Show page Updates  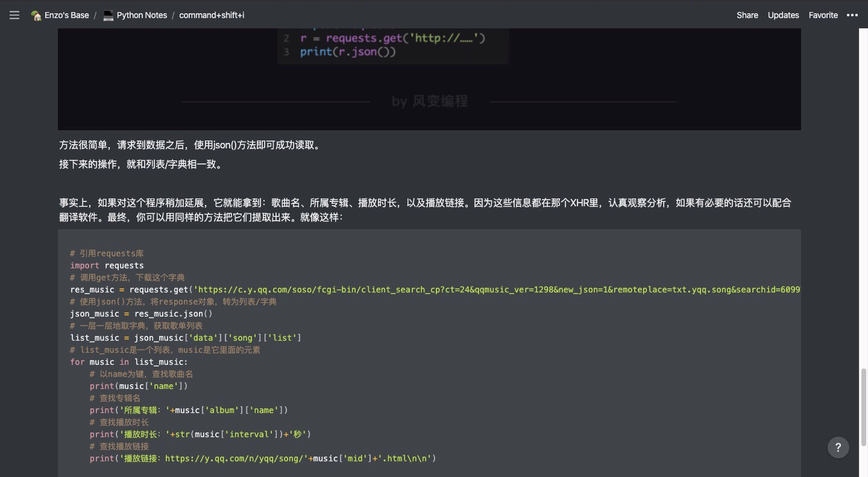coord(783,15)
